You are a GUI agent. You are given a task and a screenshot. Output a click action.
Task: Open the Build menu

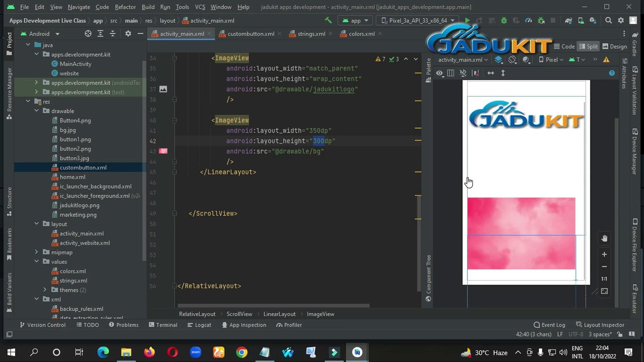148,7
